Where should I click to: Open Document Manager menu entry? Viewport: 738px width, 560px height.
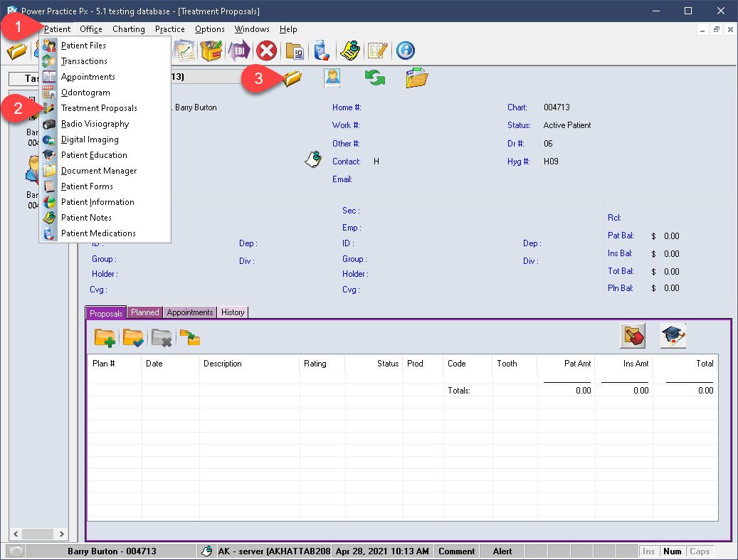pyautogui.click(x=105, y=171)
